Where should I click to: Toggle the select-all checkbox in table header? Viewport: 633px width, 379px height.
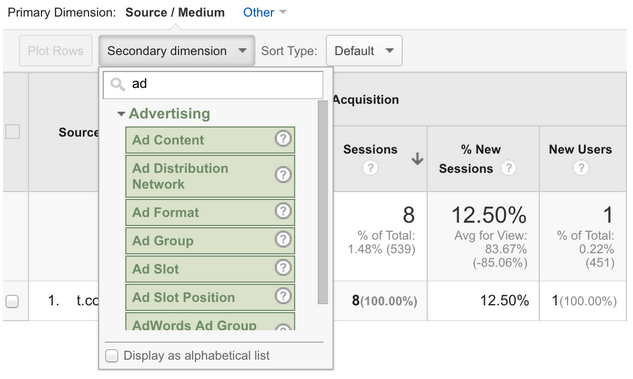(13, 132)
